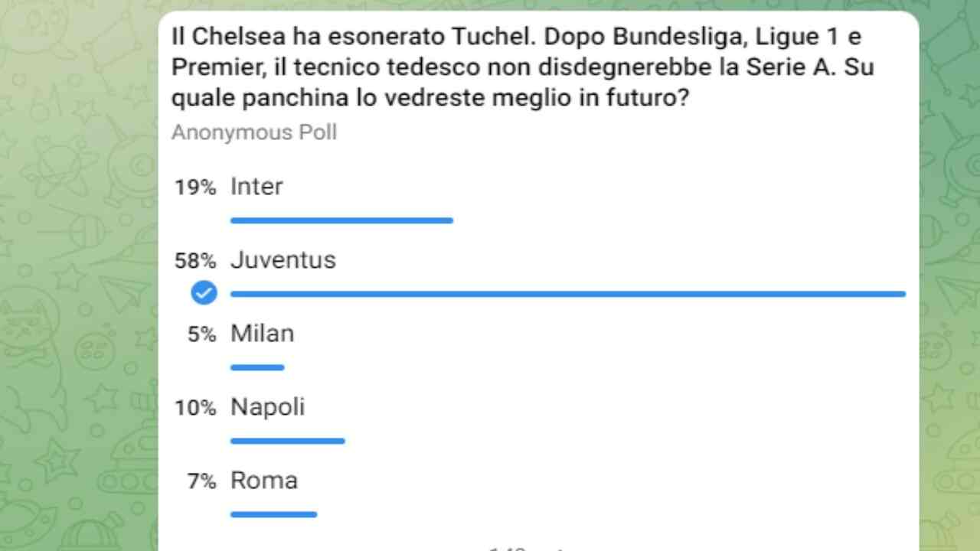Vote for the Milan option
Screen dimensions: 980x551
click(x=262, y=333)
